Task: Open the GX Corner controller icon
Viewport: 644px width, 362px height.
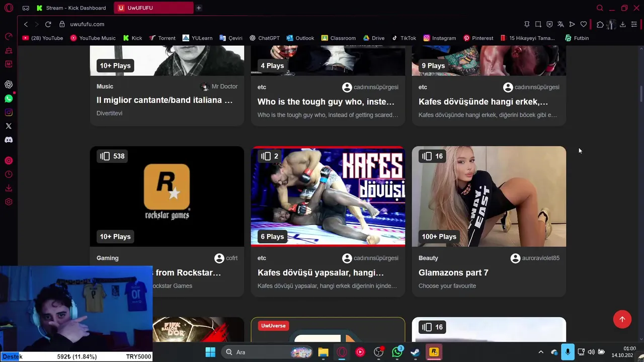Action: [26, 8]
